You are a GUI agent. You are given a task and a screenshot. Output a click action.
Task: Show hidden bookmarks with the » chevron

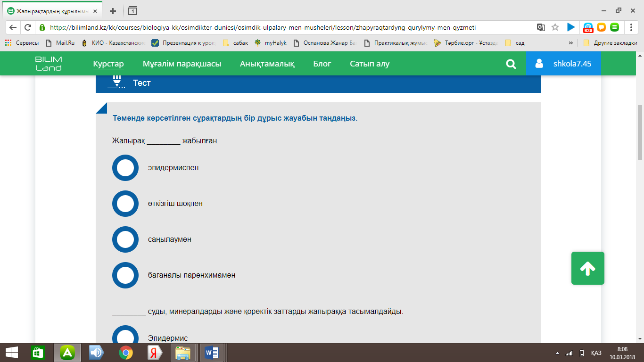(x=571, y=43)
